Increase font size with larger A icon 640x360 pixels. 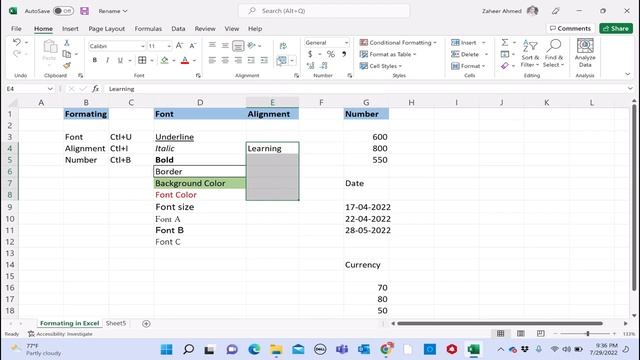click(x=179, y=46)
